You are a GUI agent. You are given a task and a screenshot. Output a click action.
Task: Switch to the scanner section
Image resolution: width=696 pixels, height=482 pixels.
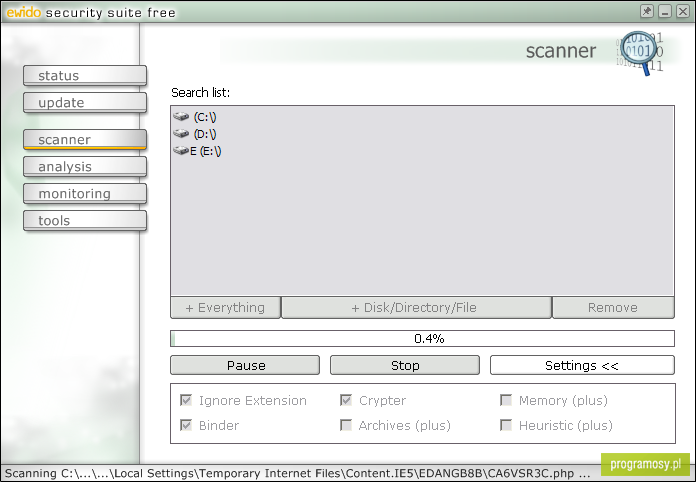pyautogui.click(x=85, y=139)
